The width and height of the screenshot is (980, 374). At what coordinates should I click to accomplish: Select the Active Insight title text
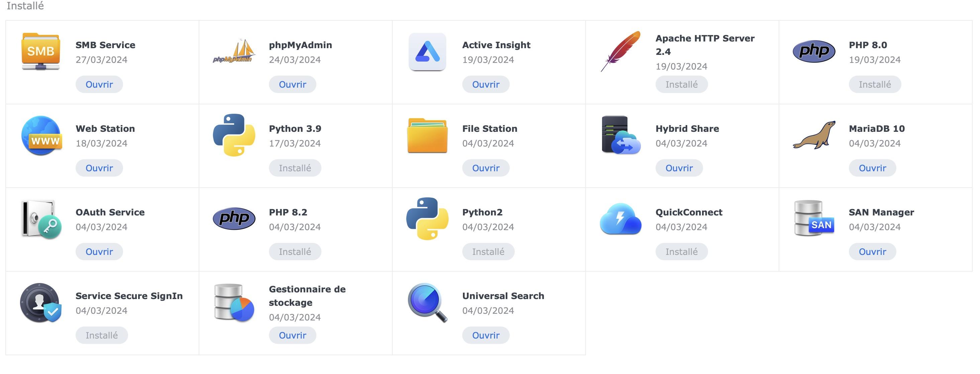click(x=496, y=45)
